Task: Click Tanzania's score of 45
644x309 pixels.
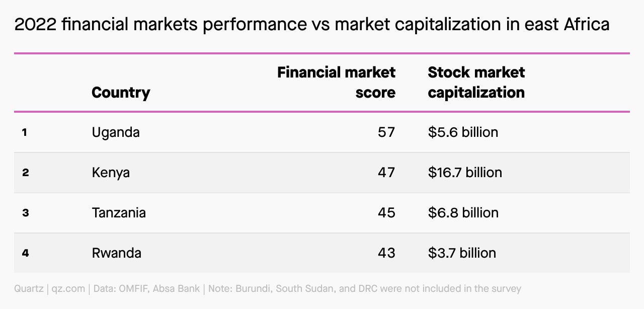Action: tap(386, 212)
